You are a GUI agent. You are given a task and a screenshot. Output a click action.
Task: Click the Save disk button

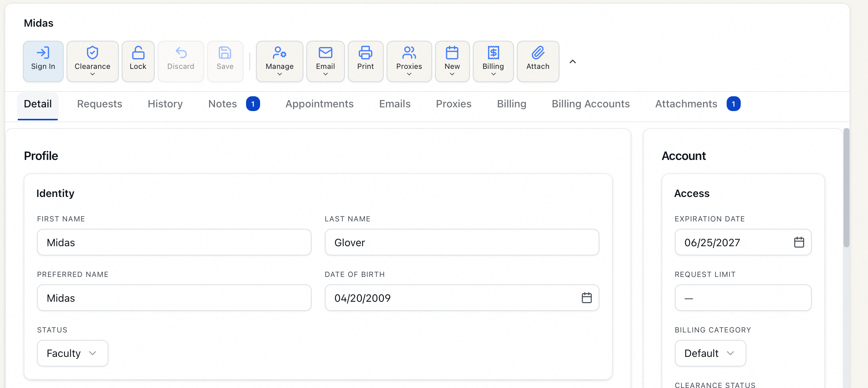[225, 61]
